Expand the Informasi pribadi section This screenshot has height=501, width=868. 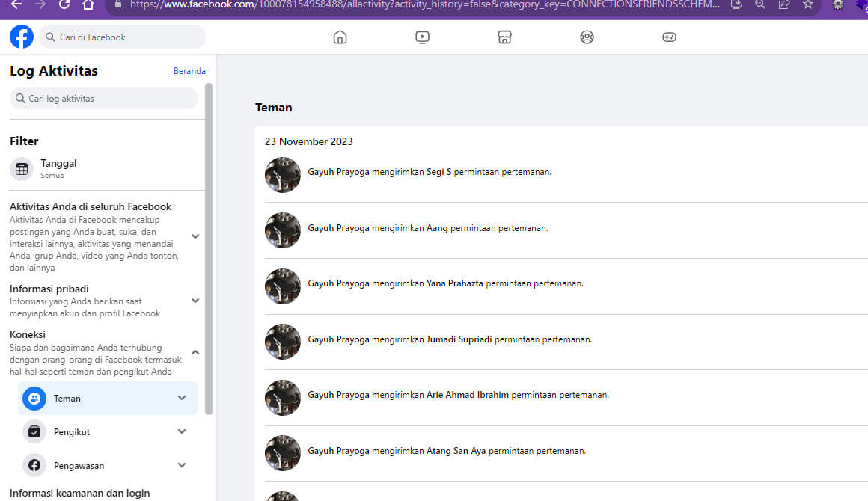[195, 301]
